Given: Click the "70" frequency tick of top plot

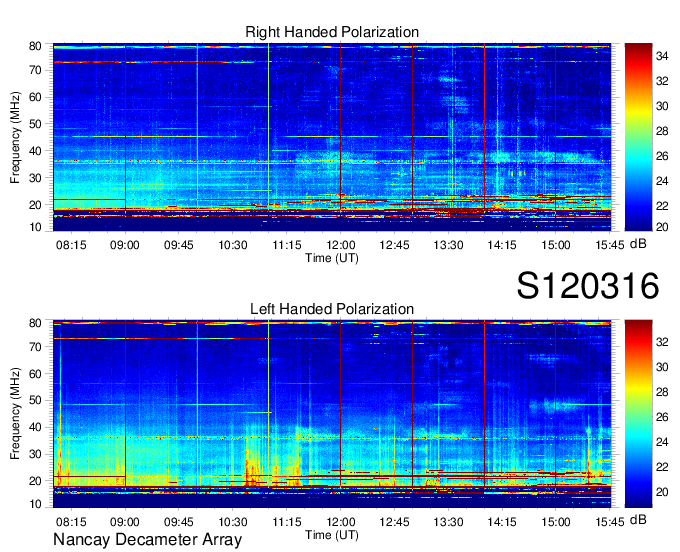Looking at the screenshot, I should [35, 70].
